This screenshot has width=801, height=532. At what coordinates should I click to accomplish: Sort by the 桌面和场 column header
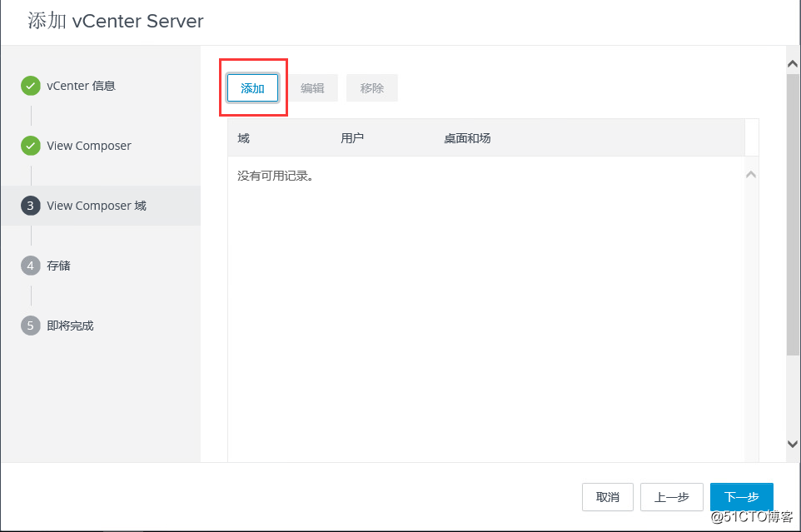[467, 138]
